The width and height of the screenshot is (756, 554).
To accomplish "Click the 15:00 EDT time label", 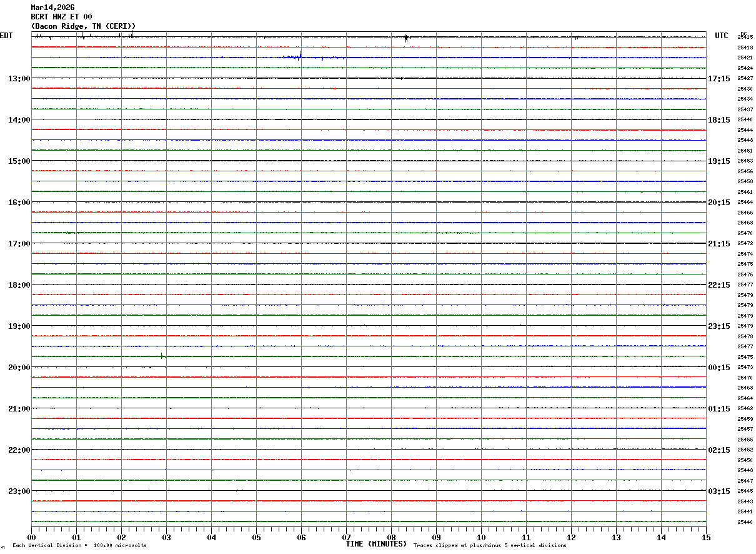I will (x=19, y=161).
